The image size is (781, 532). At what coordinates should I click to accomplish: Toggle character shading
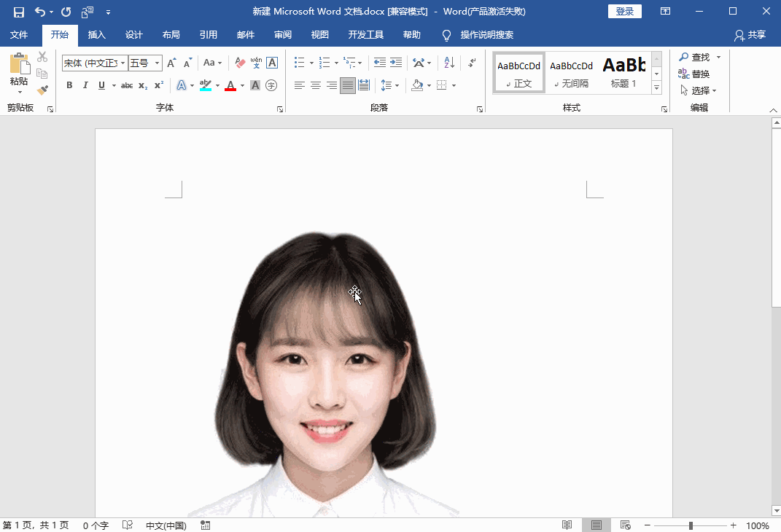coord(255,85)
